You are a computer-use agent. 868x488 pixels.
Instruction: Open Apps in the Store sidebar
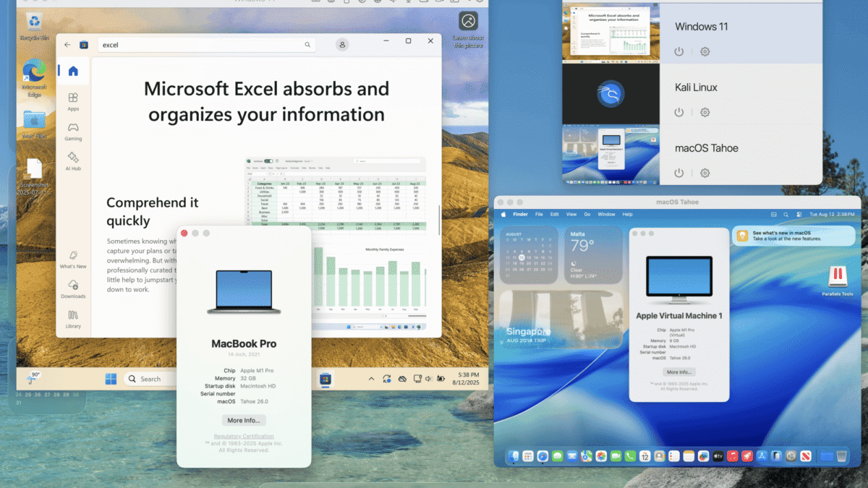[73, 101]
